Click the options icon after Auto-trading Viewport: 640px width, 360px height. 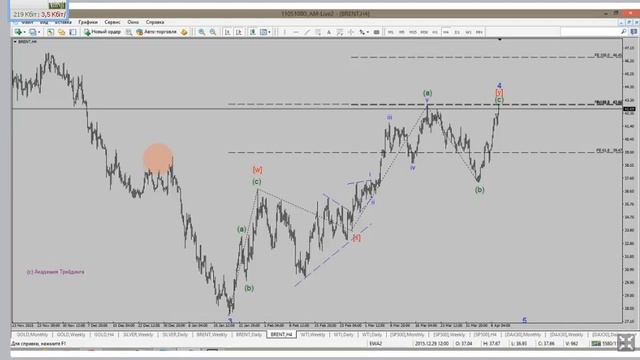coord(184,32)
